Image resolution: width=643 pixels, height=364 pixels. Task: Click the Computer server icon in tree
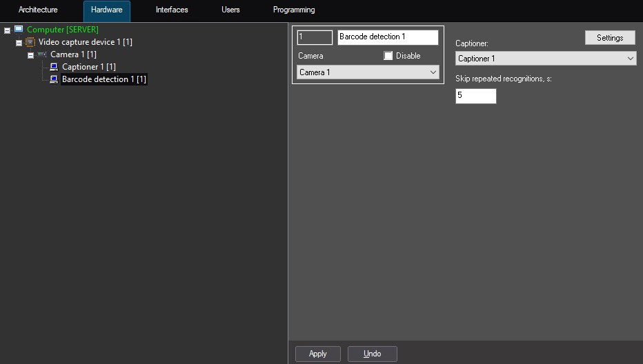click(x=19, y=29)
